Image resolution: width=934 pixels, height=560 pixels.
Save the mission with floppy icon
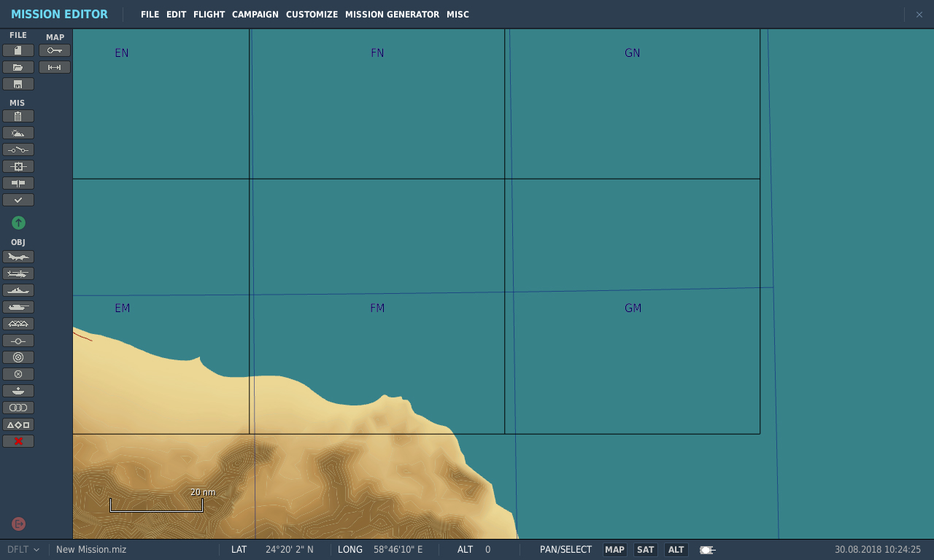click(x=18, y=84)
